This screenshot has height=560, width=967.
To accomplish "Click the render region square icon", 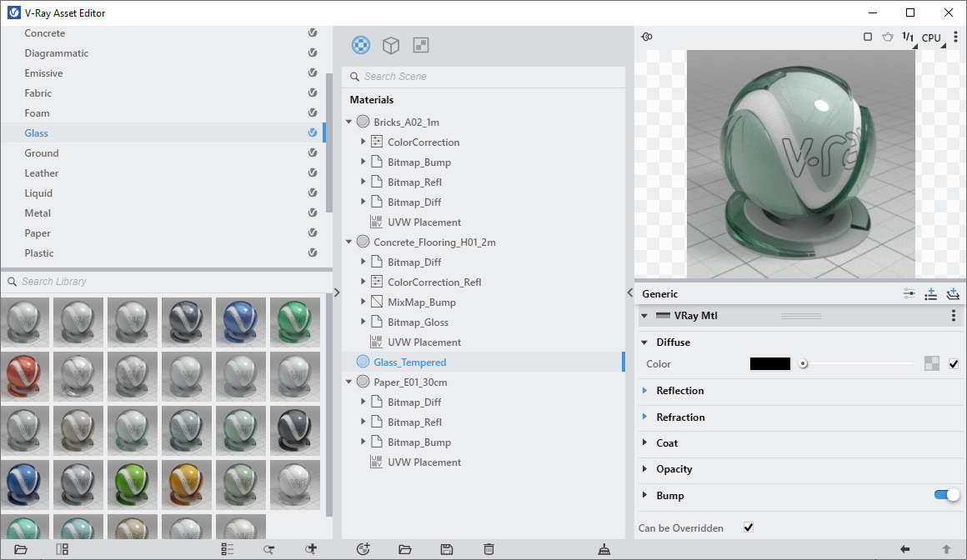I will click(868, 37).
